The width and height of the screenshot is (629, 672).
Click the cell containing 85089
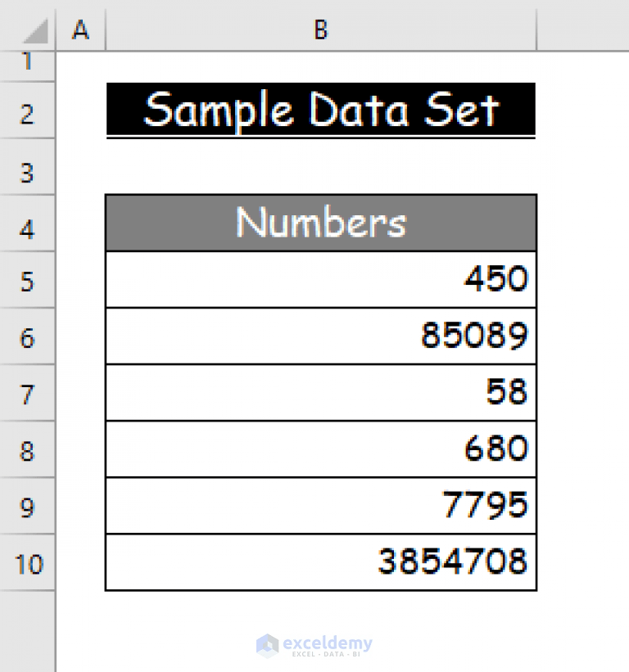pos(319,335)
